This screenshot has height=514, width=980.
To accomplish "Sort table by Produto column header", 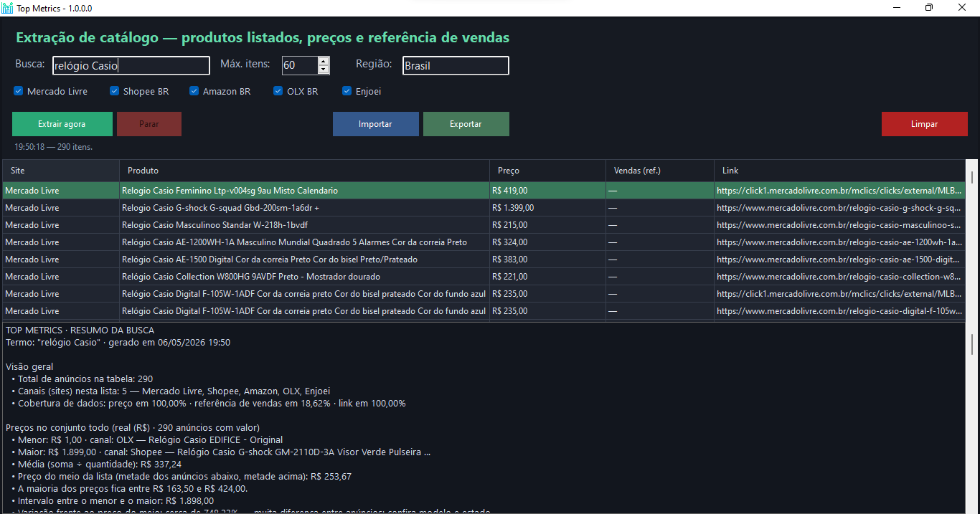I will pos(305,171).
